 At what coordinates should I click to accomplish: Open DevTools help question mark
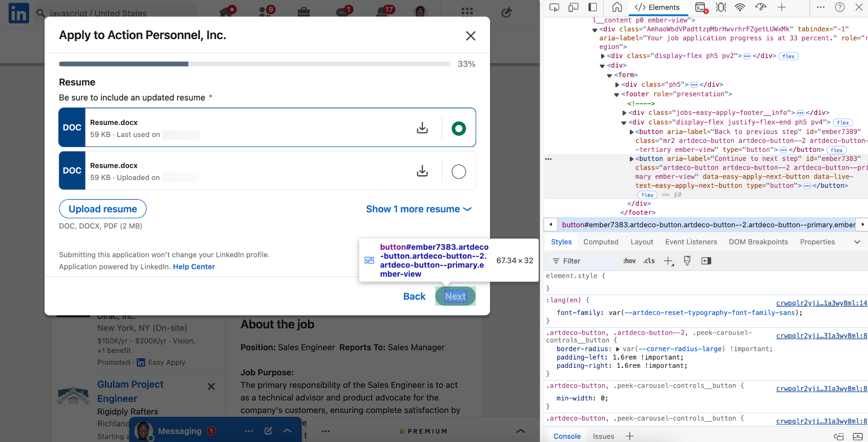point(840,7)
